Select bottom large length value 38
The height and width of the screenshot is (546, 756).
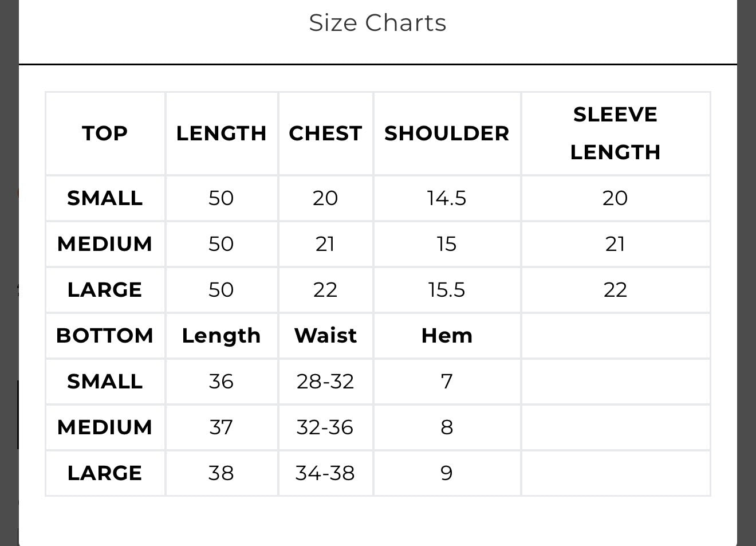click(x=221, y=473)
